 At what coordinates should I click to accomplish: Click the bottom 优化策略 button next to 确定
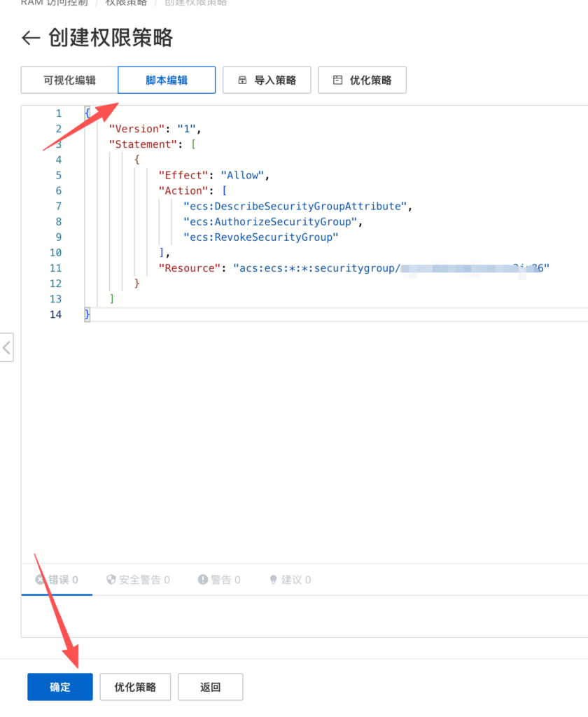click(135, 687)
